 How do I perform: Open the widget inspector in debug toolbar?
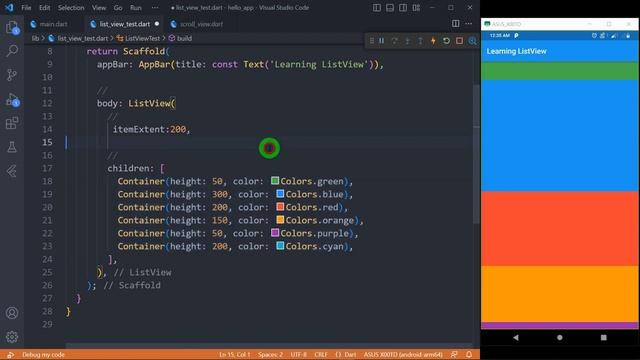click(472, 41)
